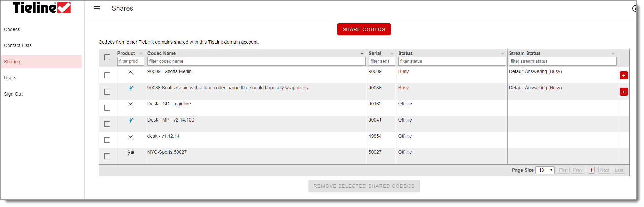Go to the Users section
The width and height of the screenshot is (644, 207).
coord(10,78)
